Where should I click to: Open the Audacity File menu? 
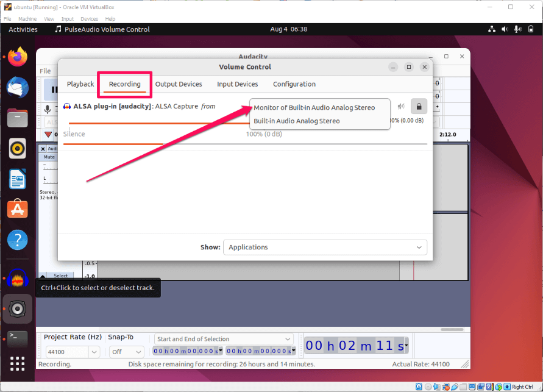click(x=45, y=71)
